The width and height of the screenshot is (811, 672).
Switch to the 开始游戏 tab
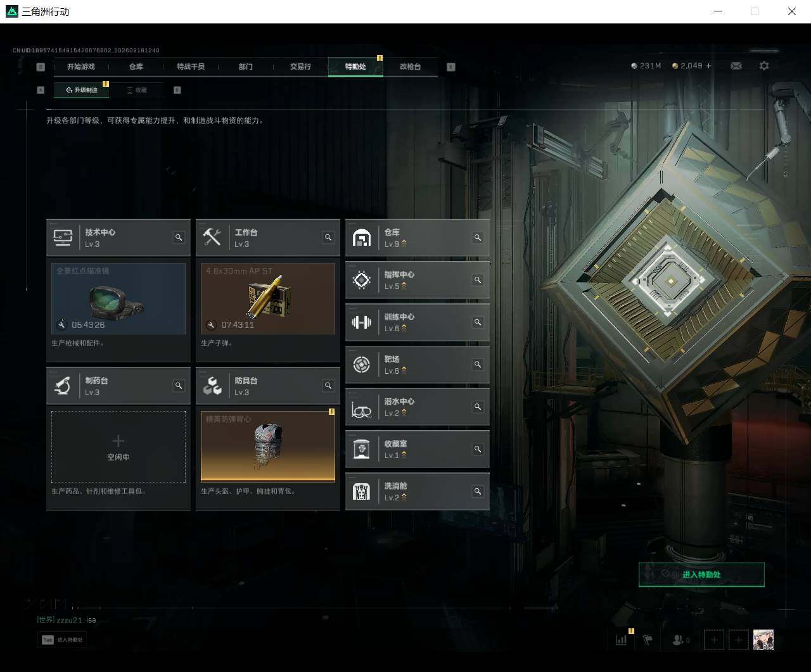point(81,67)
